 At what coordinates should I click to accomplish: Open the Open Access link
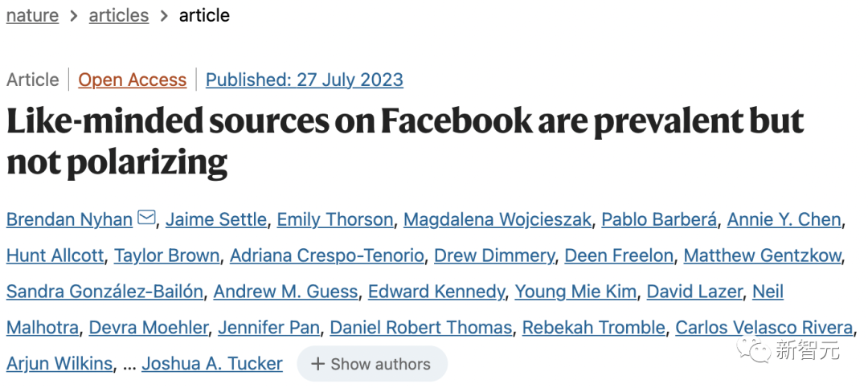(133, 80)
